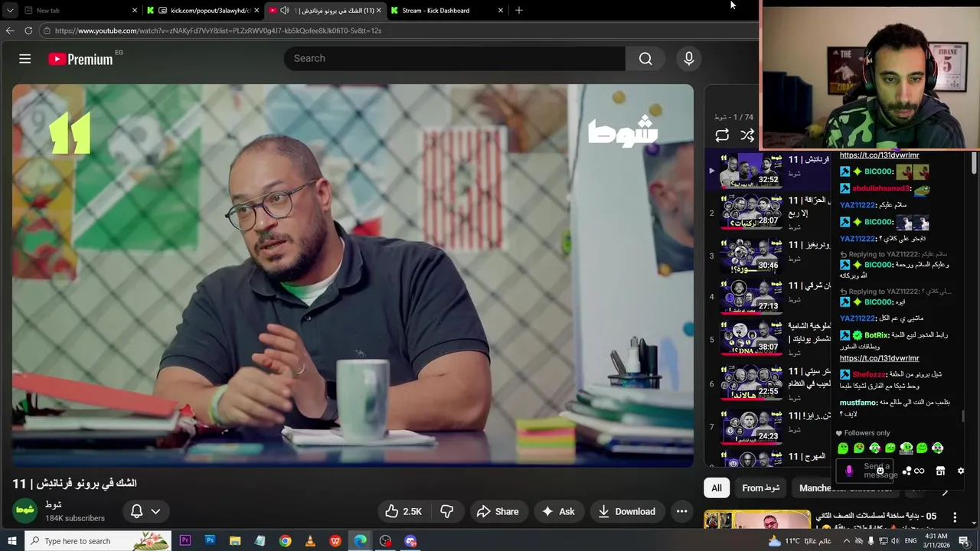Like the video (2.5K)

coord(404,511)
